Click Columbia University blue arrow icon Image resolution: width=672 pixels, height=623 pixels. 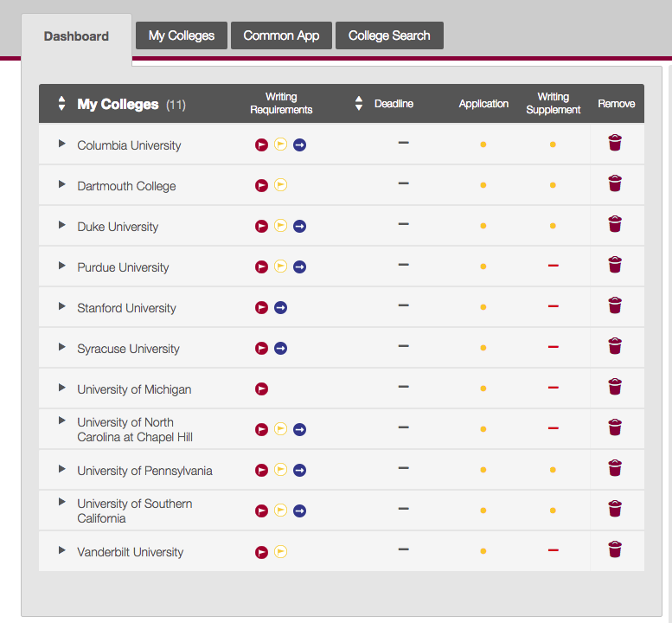[x=299, y=145]
